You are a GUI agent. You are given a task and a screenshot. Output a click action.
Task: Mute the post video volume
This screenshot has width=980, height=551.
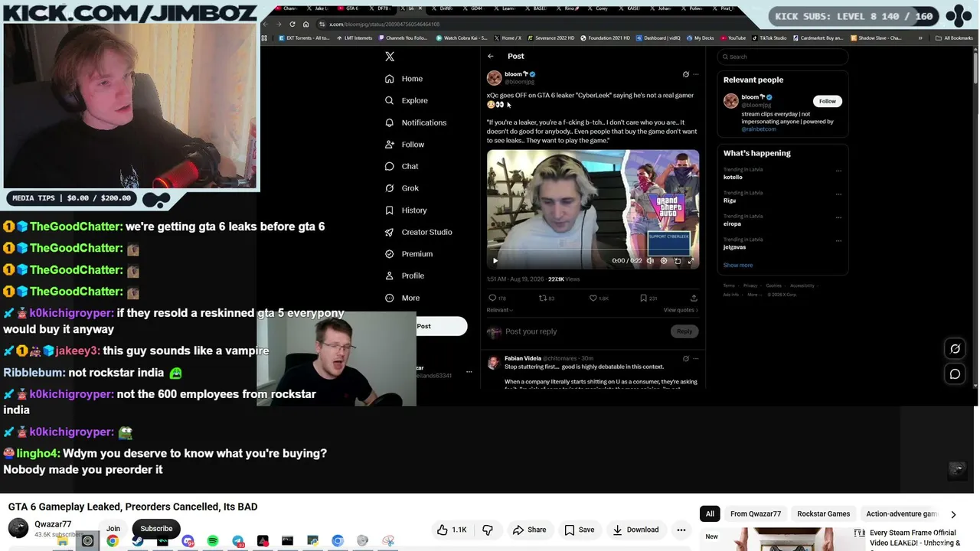(650, 261)
